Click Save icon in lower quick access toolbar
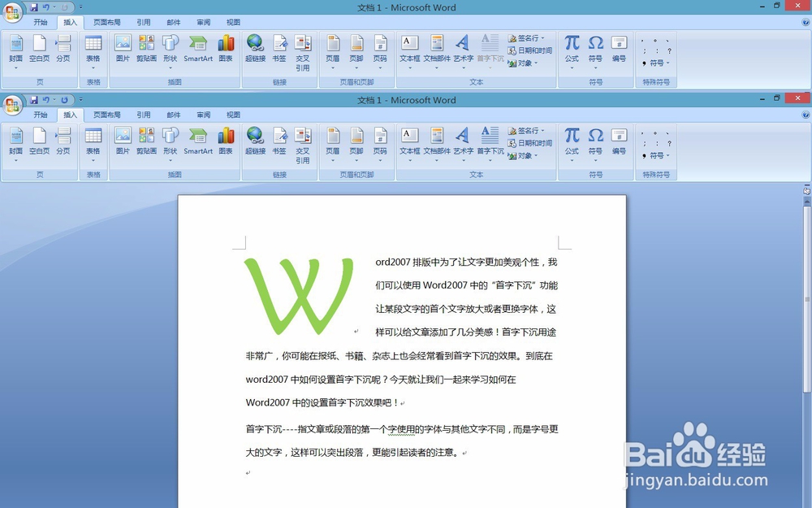 point(33,99)
